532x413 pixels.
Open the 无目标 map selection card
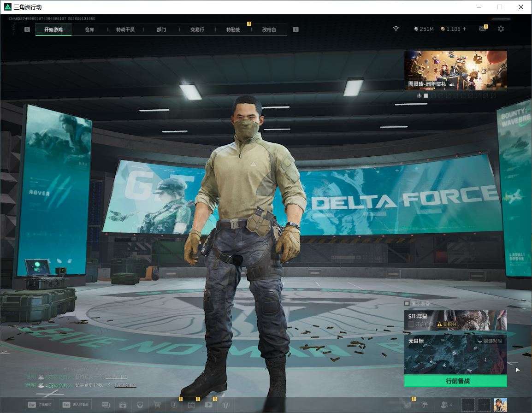click(455, 354)
